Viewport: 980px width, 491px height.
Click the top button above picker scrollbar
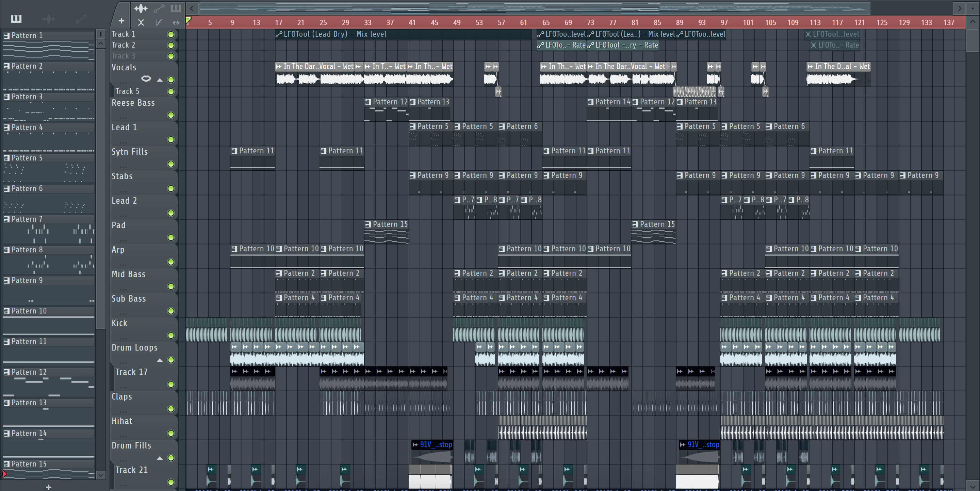[100, 34]
